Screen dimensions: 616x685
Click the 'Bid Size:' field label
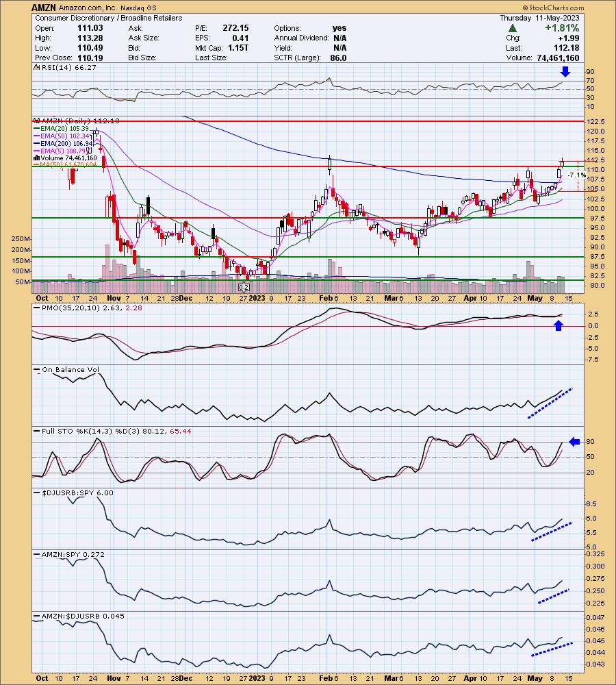point(142,58)
